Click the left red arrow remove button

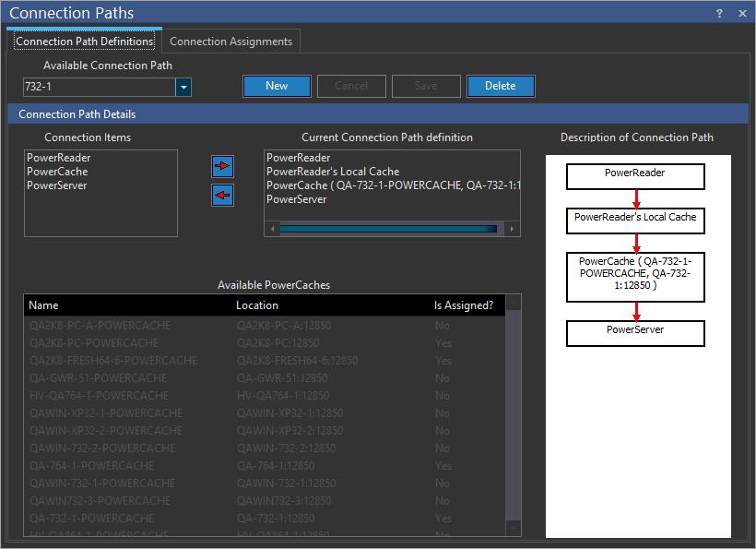coord(222,195)
